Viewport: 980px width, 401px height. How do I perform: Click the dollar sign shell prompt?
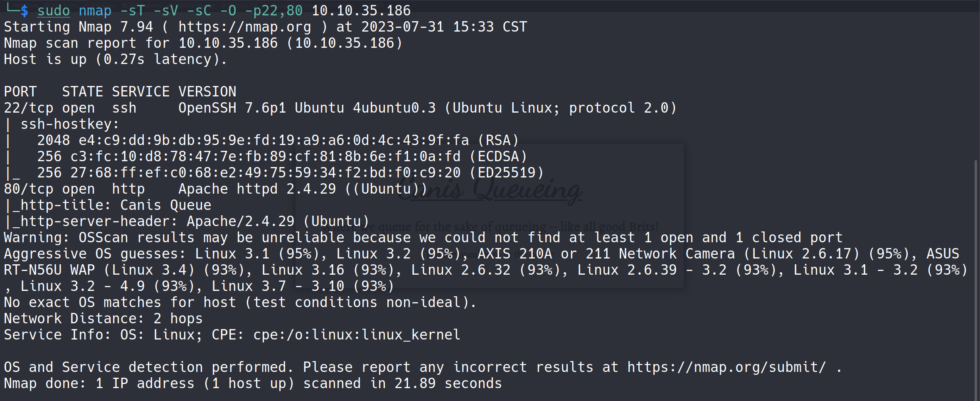(25, 11)
